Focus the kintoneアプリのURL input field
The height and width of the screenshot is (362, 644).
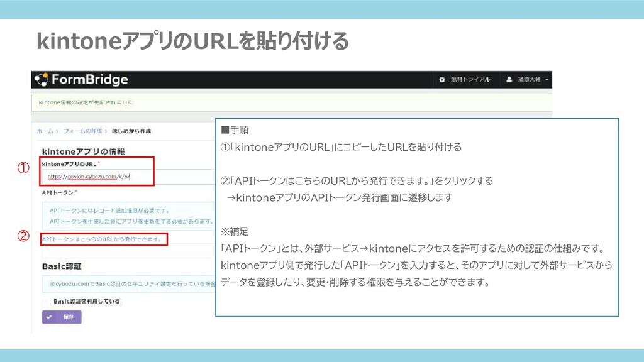[x=128, y=177]
